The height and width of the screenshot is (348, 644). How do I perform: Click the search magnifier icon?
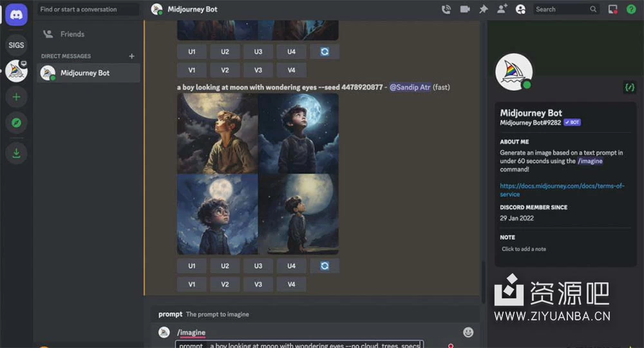tap(593, 9)
